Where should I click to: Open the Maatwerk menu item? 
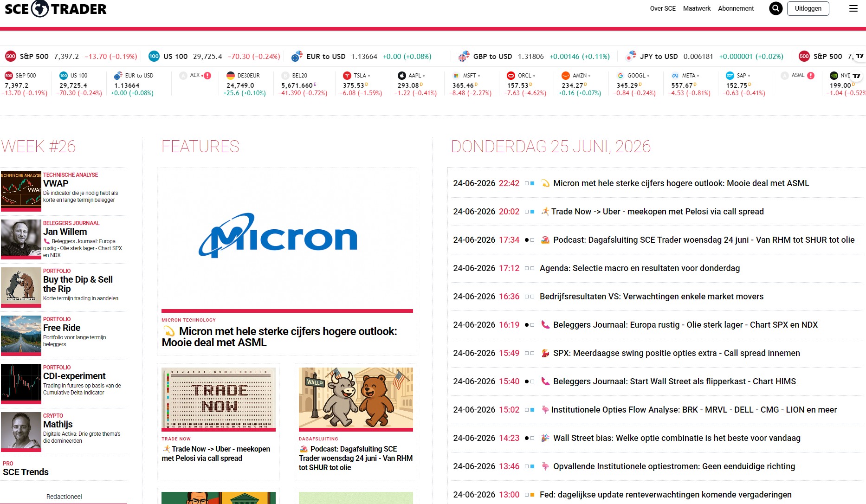697,8
